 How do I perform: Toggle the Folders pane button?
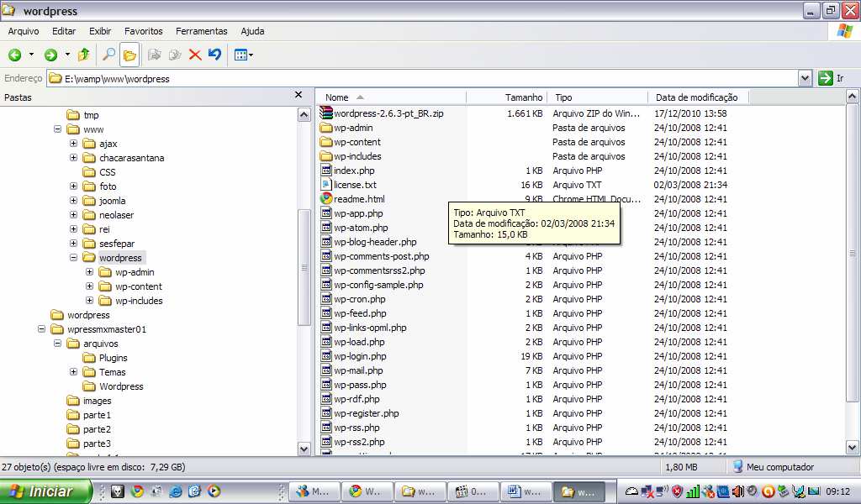point(129,55)
